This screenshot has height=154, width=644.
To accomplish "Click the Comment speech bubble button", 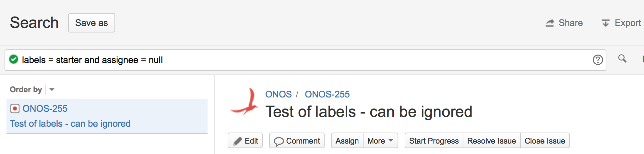I will tap(297, 141).
